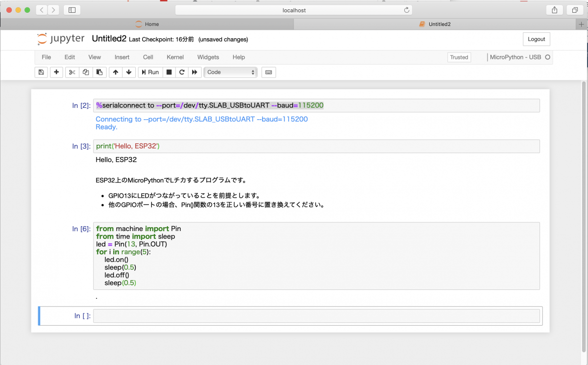Check the MicroPython kernel status indicator
The image size is (588, 365).
[x=549, y=57]
